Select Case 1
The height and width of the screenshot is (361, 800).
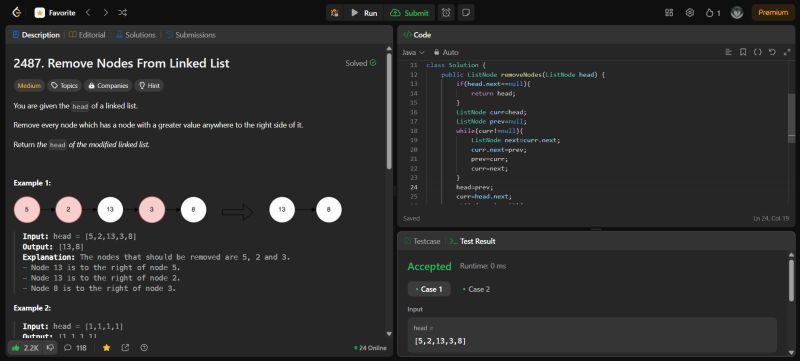pyautogui.click(x=429, y=289)
